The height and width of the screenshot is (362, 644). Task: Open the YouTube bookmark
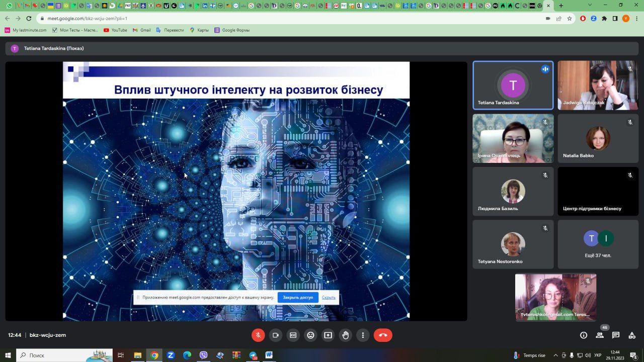click(115, 30)
